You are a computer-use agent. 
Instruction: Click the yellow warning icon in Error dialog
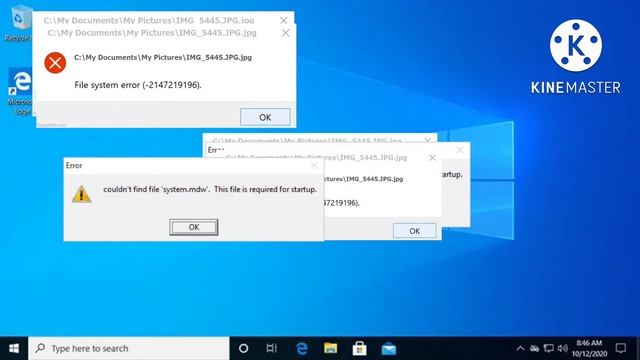81,194
